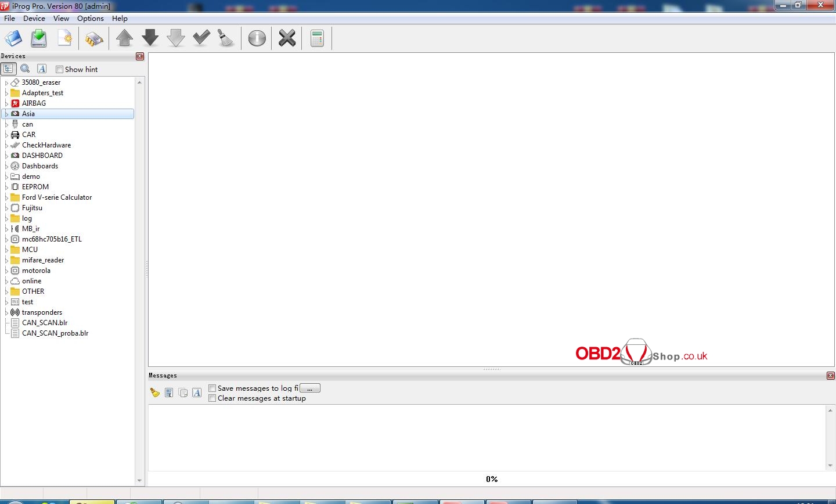The width and height of the screenshot is (836, 504).
Task: Expand the transponders tree node
Action: pyautogui.click(x=6, y=312)
